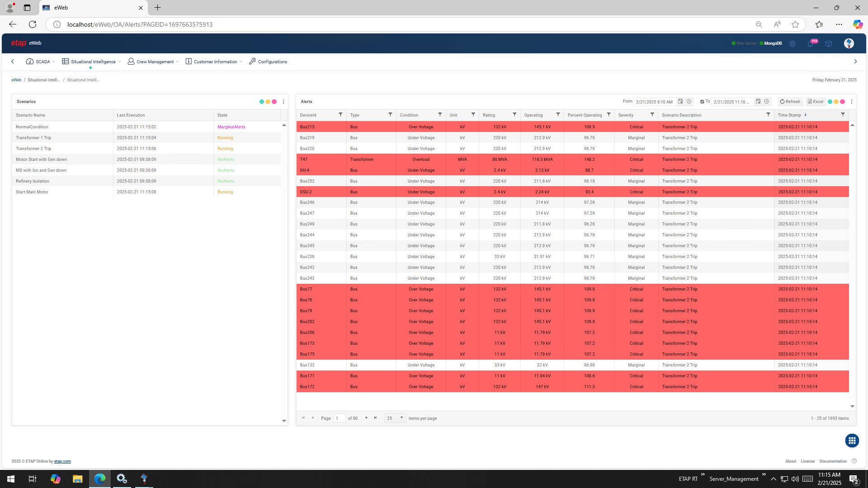The height and width of the screenshot is (488, 868).
Task: Filter the Severity column
Action: click(652, 115)
